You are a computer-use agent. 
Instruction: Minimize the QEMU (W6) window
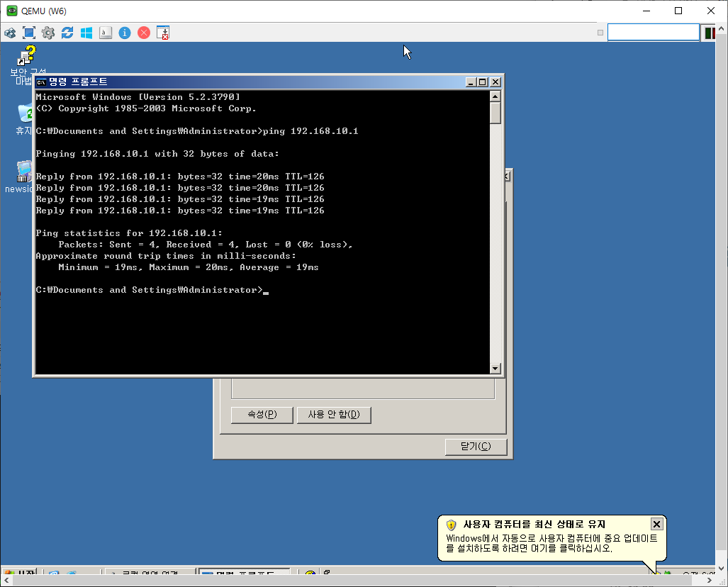pyautogui.click(x=646, y=11)
